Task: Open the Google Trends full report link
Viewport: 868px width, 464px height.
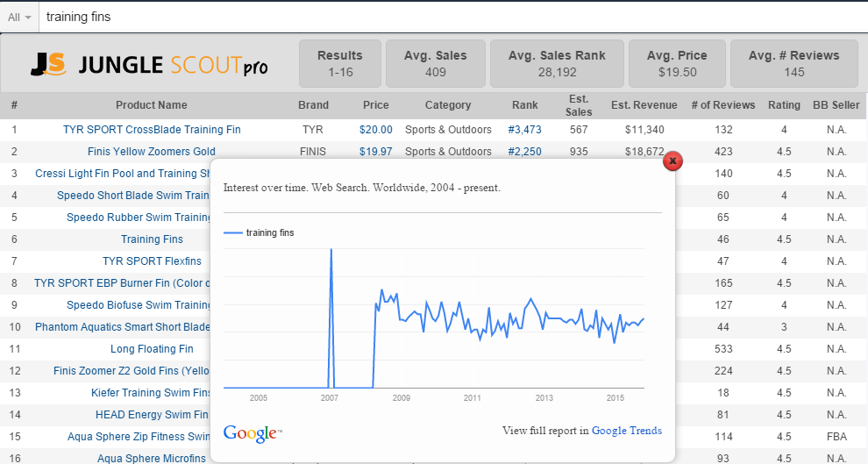Action: pos(627,430)
